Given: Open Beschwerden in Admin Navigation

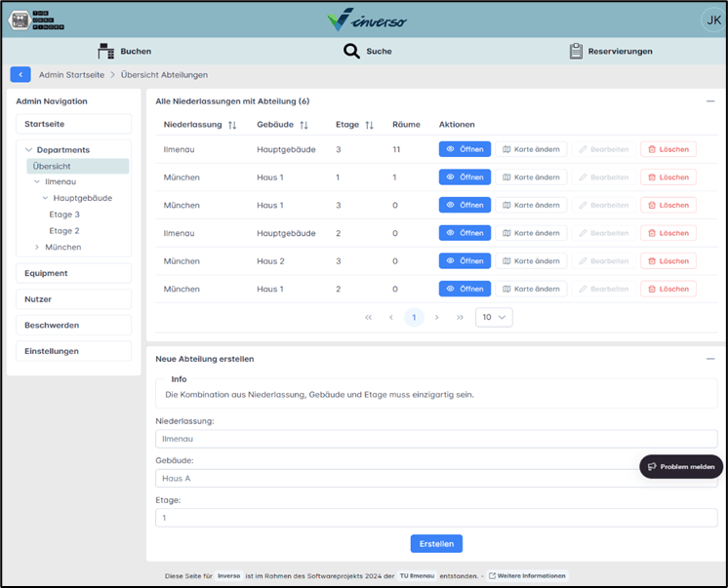Looking at the screenshot, I should click(74, 326).
